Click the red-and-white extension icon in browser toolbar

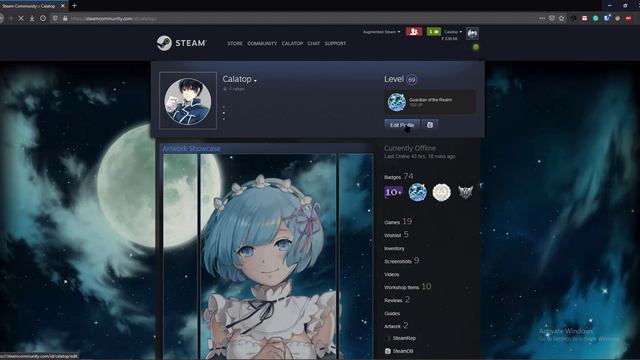coord(584,18)
